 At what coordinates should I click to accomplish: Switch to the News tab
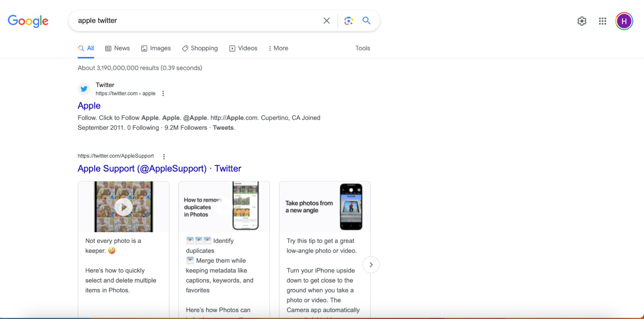tap(118, 48)
